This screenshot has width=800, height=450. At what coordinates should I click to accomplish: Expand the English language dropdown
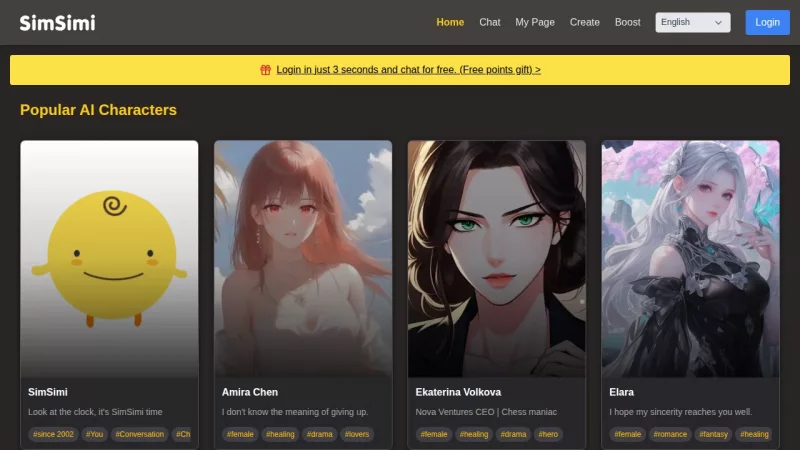coord(692,22)
